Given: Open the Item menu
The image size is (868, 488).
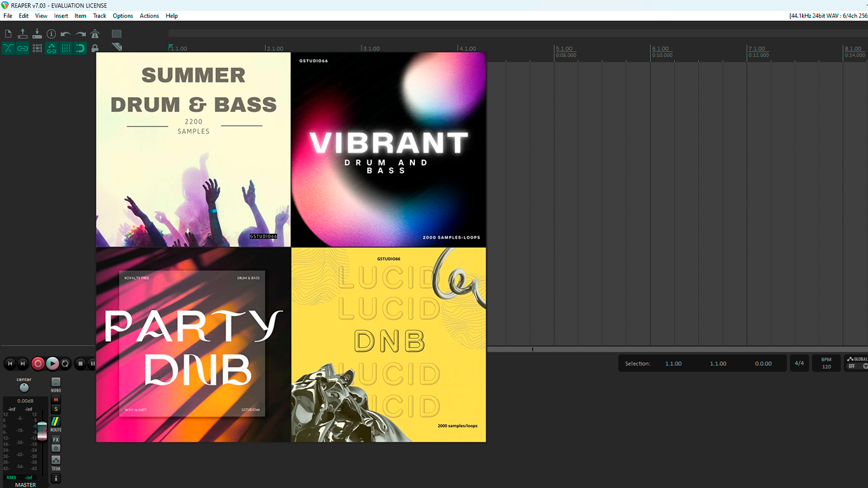Looking at the screenshot, I should [x=81, y=16].
